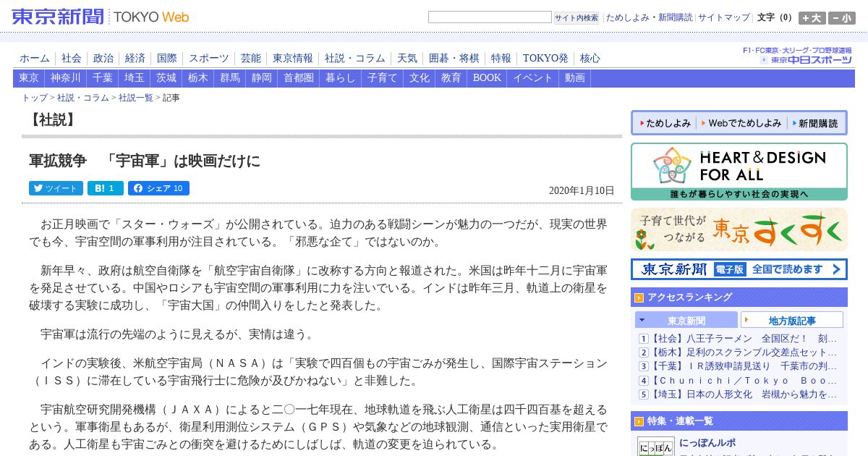Viewport: 868px width, 456px height.
Task: Select 暮らし in regional bar
Action: click(x=341, y=78)
